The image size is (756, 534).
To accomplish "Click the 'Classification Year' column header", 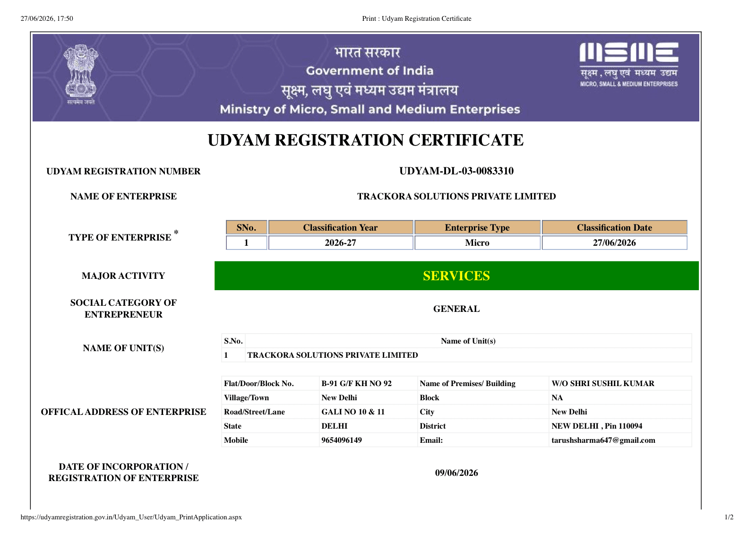I will [340, 227].
